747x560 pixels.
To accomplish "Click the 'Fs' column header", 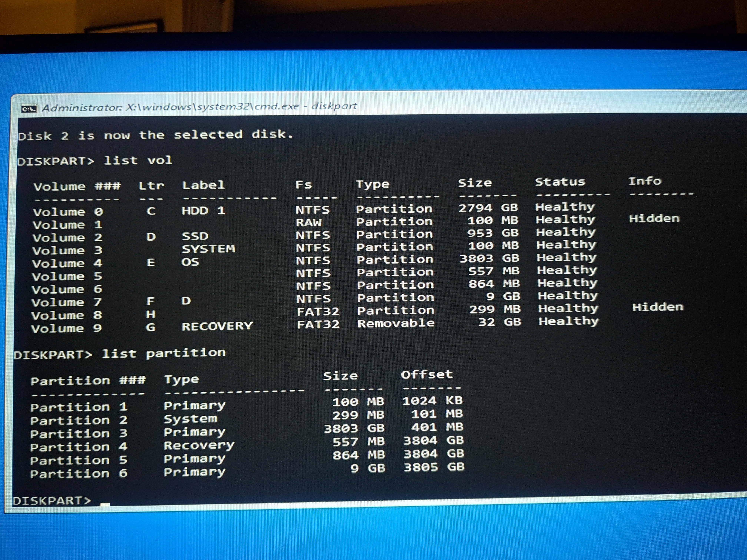I will [x=304, y=185].
